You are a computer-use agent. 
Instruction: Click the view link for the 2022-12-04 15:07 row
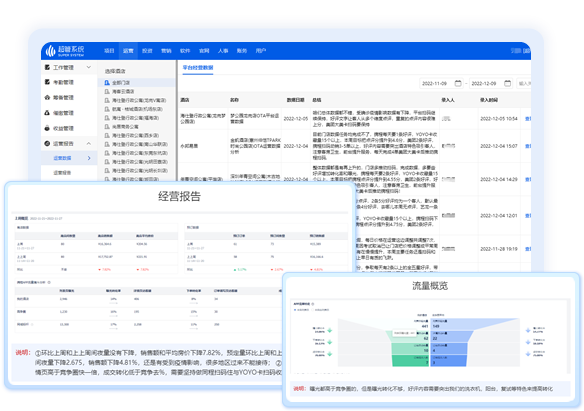tap(528, 146)
